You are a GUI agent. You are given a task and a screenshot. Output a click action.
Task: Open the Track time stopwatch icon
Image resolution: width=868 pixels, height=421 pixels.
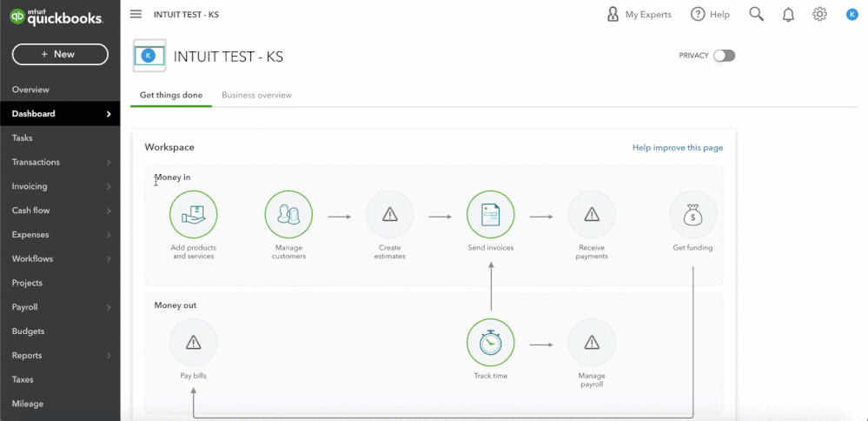click(x=490, y=343)
